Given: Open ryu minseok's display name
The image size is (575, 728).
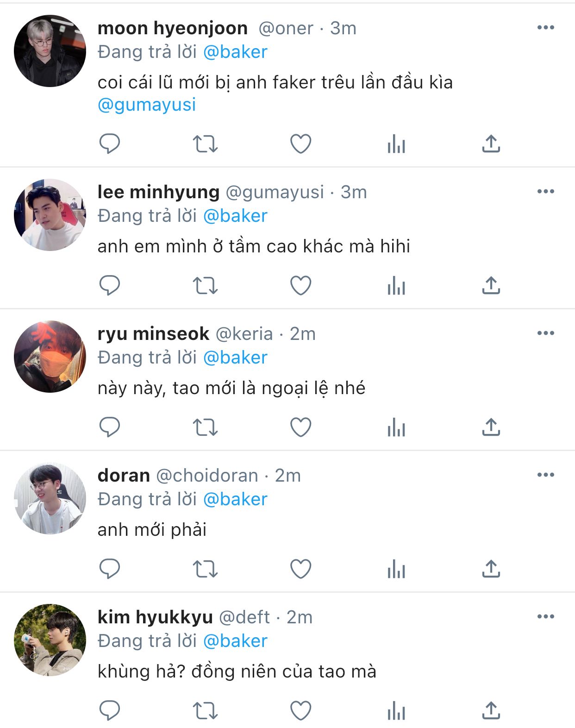Looking at the screenshot, I should pos(153,334).
